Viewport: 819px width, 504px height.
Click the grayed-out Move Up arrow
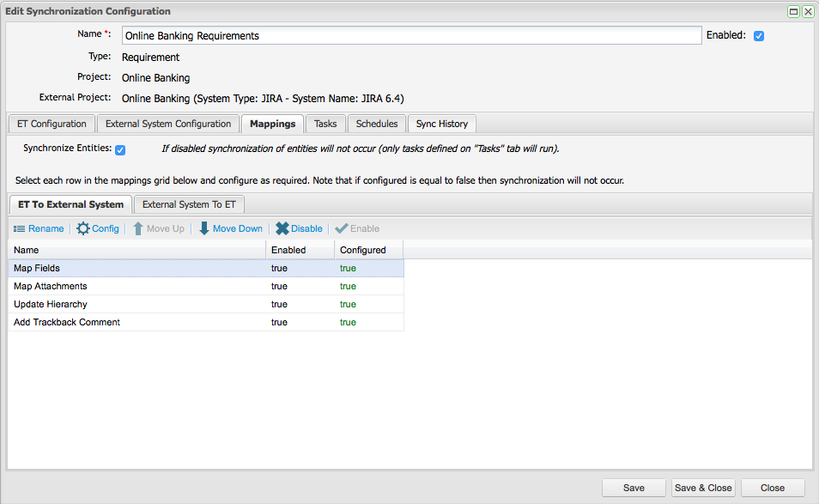(x=137, y=228)
